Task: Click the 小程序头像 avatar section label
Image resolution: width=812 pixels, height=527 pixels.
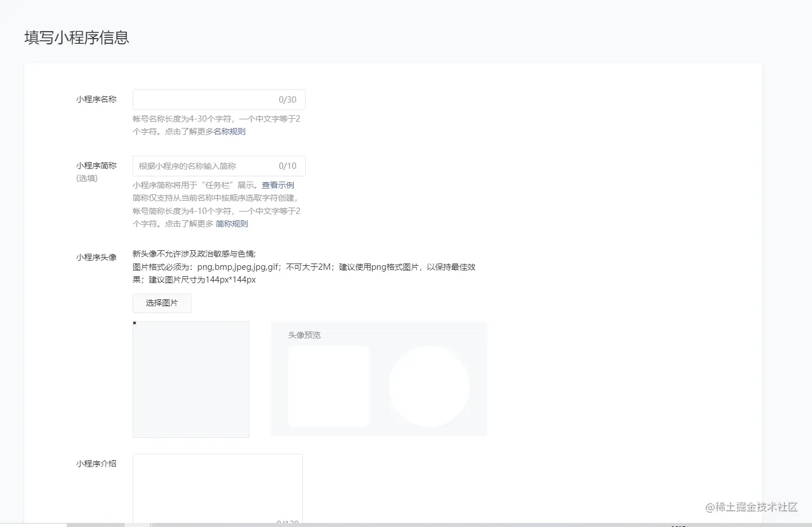Action: pos(95,257)
